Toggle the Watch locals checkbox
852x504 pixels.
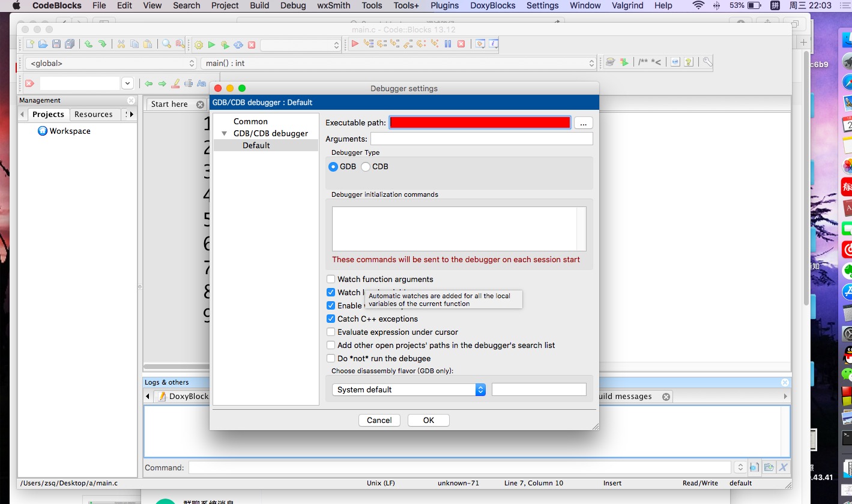click(331, 292)
